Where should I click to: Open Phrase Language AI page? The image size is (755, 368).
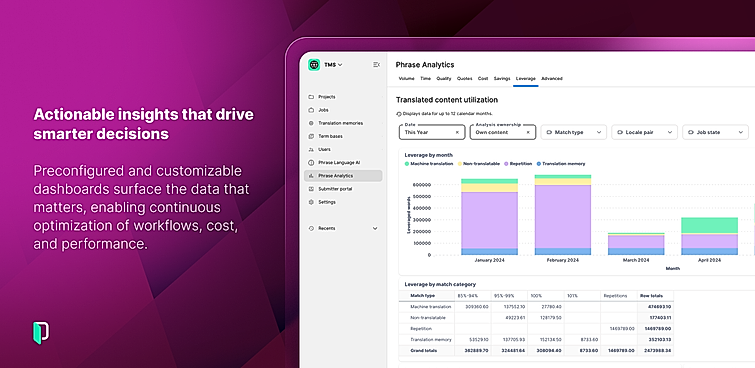click(x=344, y=163)
